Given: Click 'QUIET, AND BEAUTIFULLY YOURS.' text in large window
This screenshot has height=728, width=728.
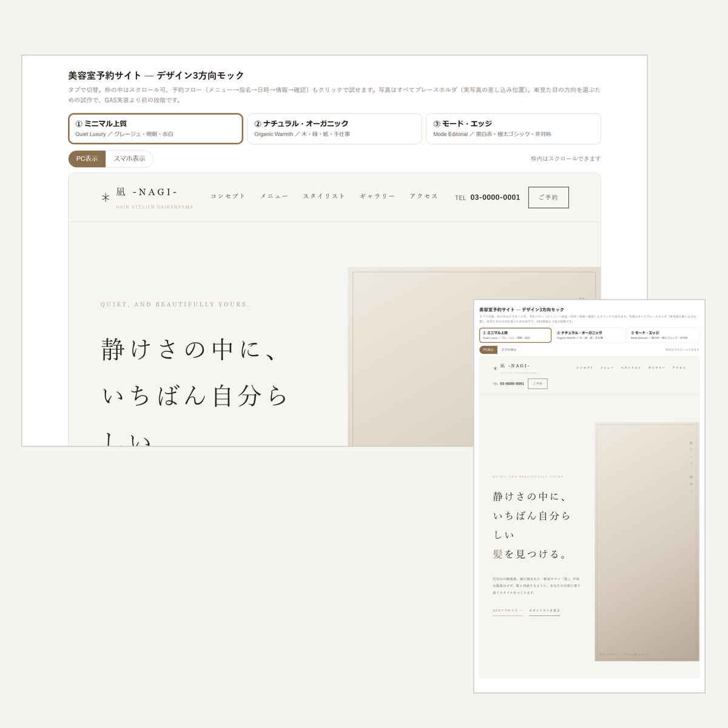Looking at the screenshot, I should 175,305.
